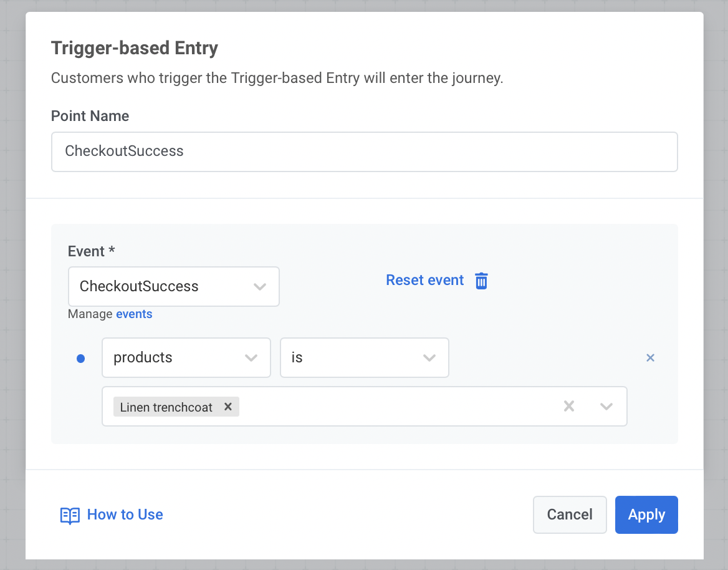Click the Event dropdown chevron arrow
Image resolution: width=728 pixels, height=570 pixels.
click(260, 287)
